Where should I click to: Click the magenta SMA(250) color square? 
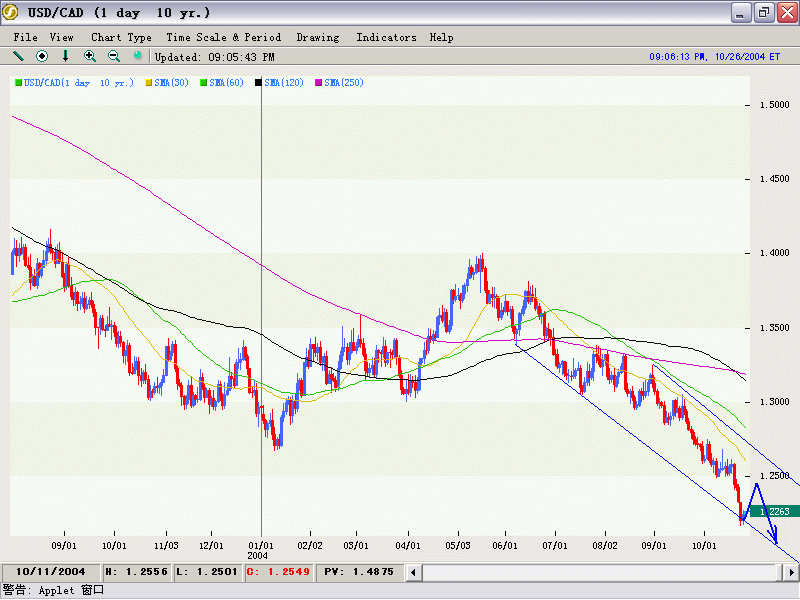320,82
